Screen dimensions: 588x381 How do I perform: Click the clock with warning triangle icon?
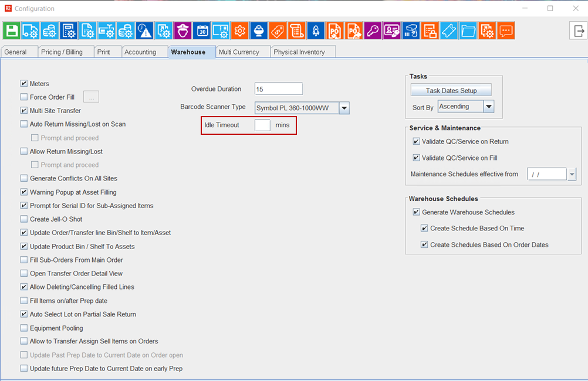click(144, 31)
